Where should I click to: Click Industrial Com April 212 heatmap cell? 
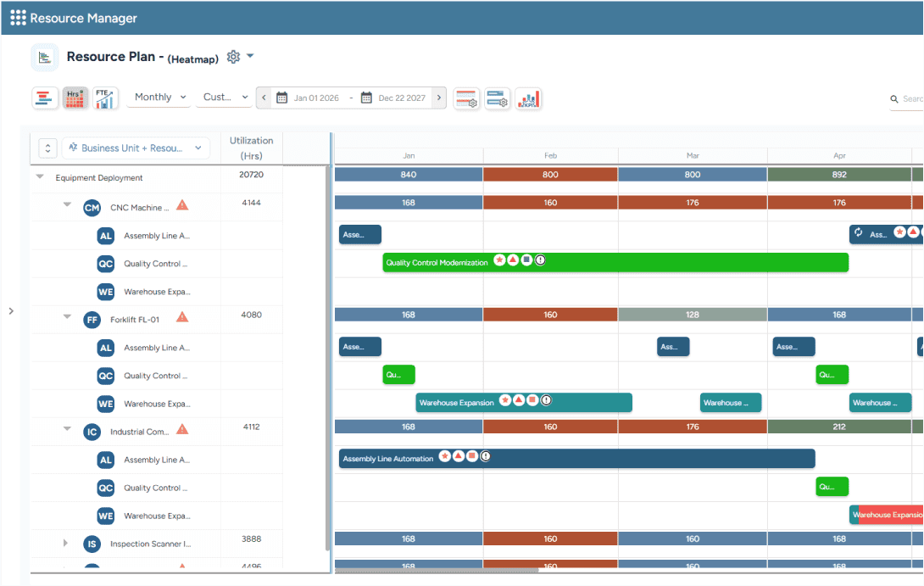point(839,427)
